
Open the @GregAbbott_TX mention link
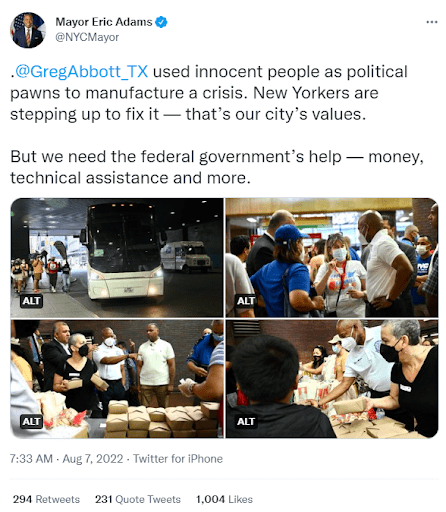[x=81, y=71]
